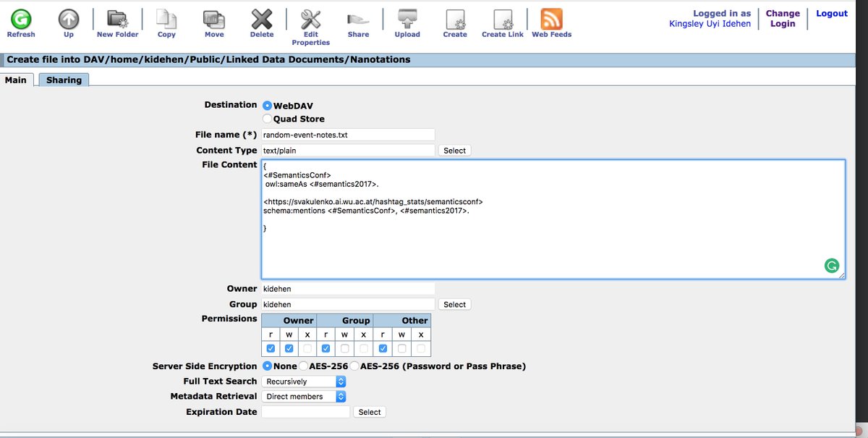Click the Owner input field
The image size is (868, 438).
pos(348,289)
